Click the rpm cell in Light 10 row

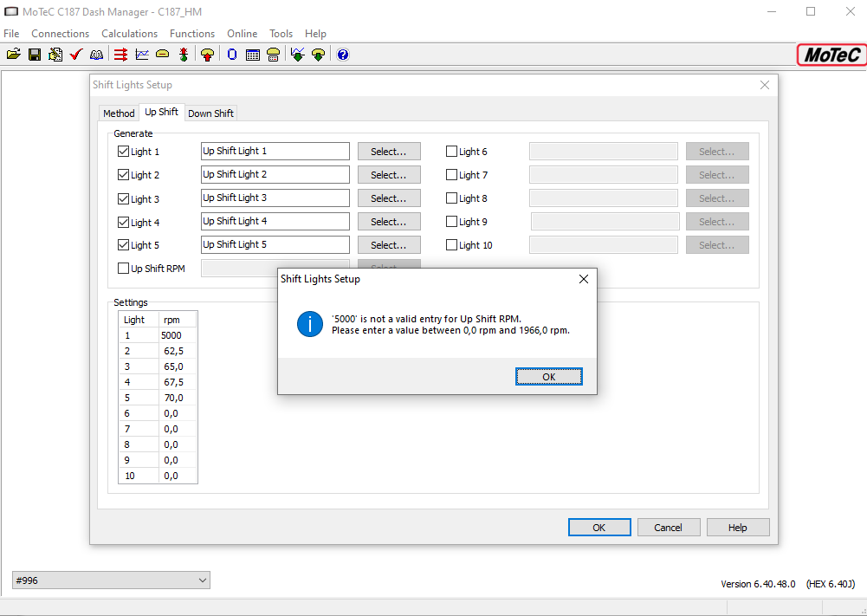pos(178,476)
